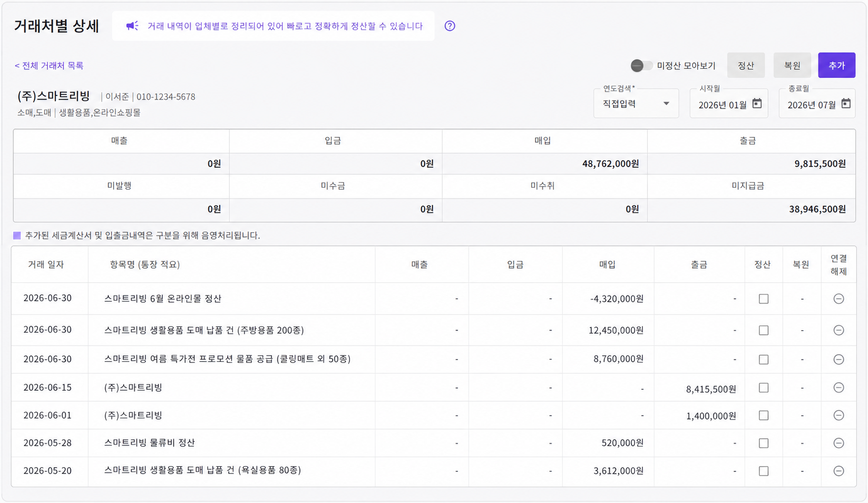
Task: Click the 미발행 summary label
Action: pyautogui.click(x=120, y=186)
